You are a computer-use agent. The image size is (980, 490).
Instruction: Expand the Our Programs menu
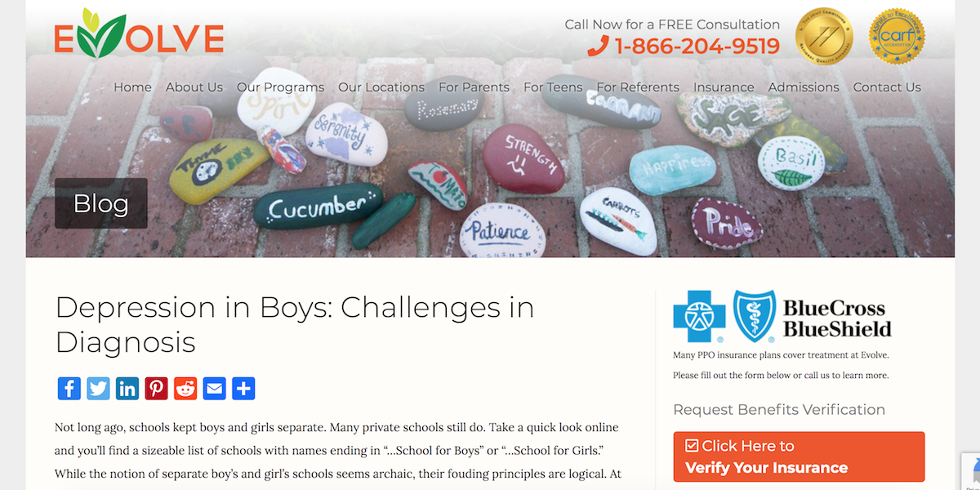point(280,87)
